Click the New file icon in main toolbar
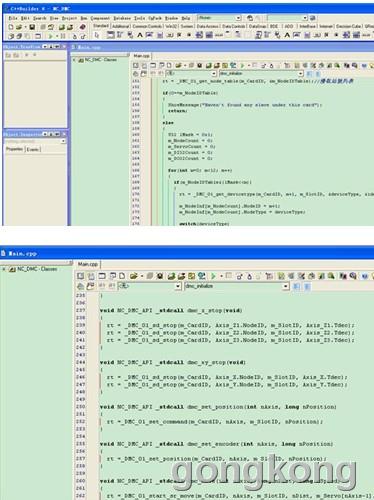374x500 pixels. [11, 27]
